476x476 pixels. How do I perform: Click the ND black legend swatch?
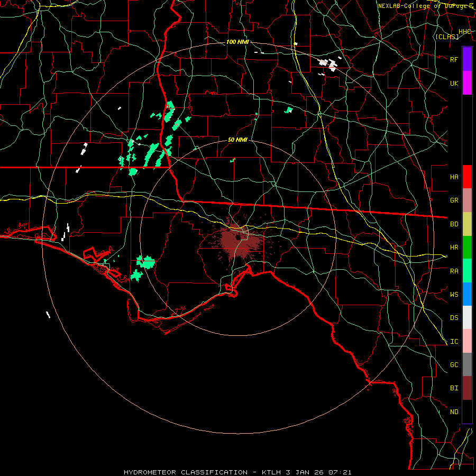tap(467, 411)
